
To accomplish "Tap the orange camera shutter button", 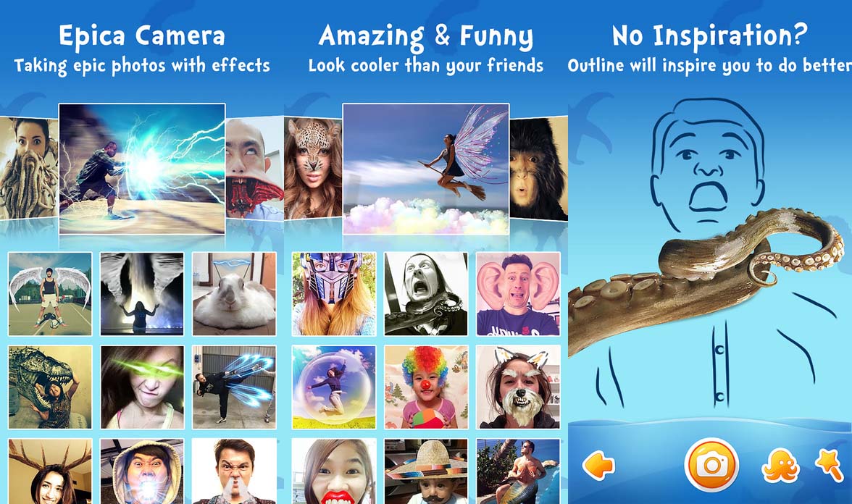I will (711, 464).
